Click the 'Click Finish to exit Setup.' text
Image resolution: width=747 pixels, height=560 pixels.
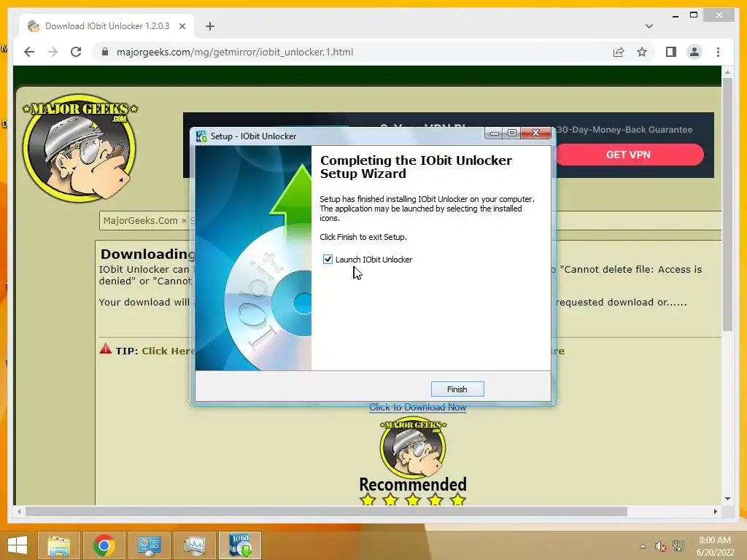pyautogui.click(x=363, y=237)
